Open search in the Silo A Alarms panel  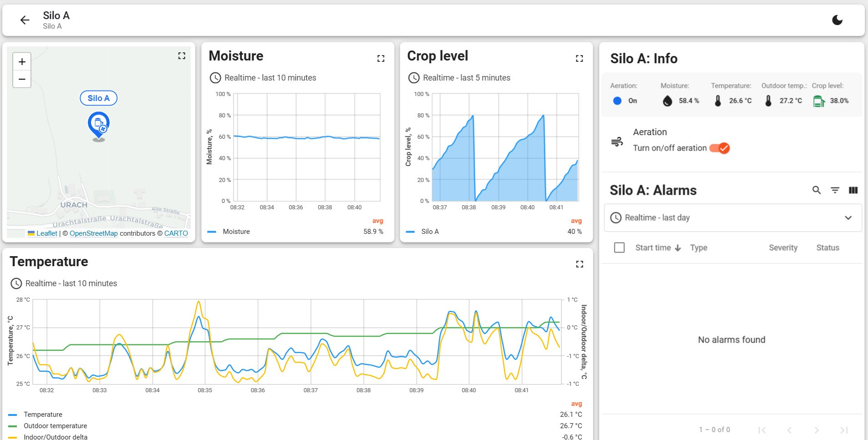tap(817, 190)
